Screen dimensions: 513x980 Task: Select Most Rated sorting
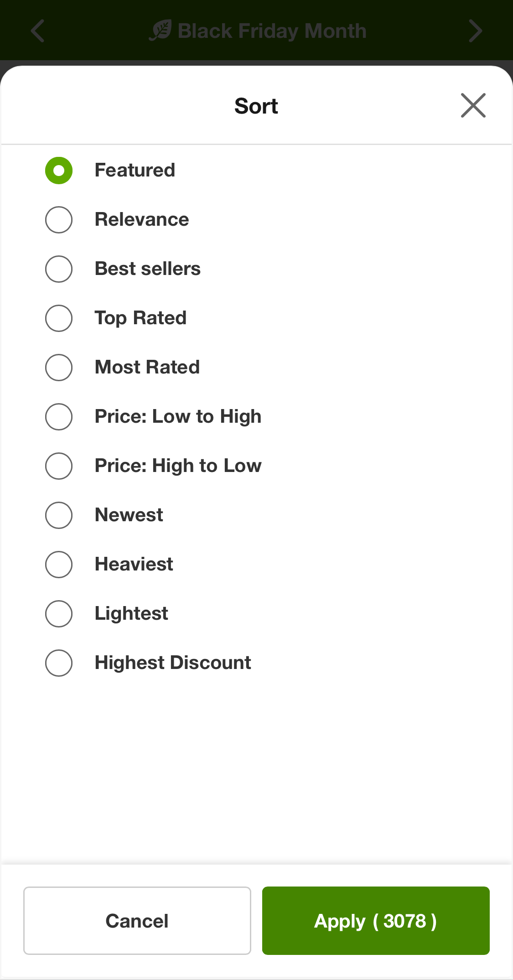(59, 368)
